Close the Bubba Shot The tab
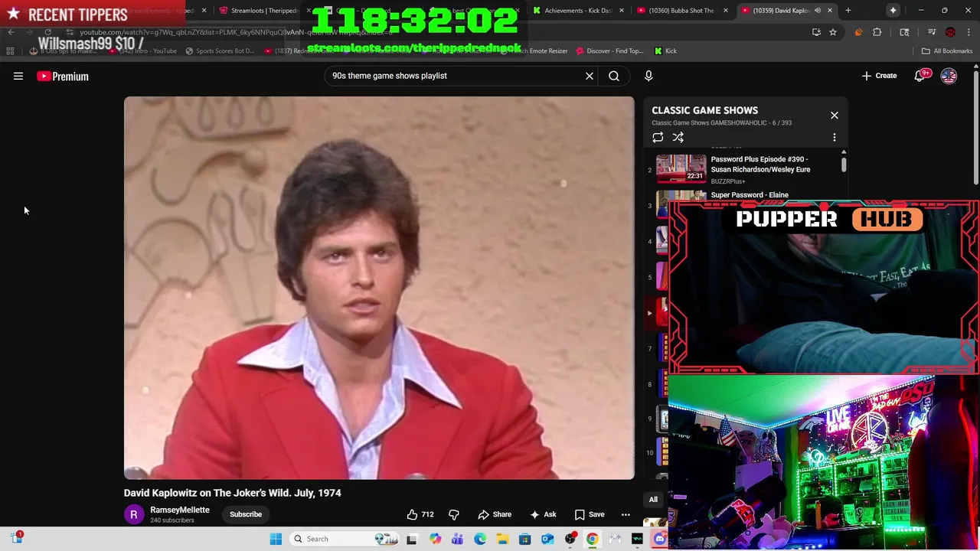 [726, 11]
